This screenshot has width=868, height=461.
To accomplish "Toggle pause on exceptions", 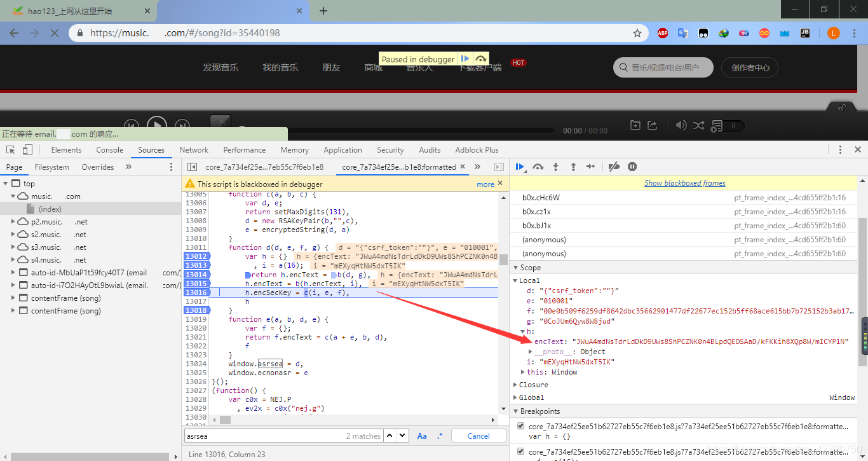I will [632, 167].
